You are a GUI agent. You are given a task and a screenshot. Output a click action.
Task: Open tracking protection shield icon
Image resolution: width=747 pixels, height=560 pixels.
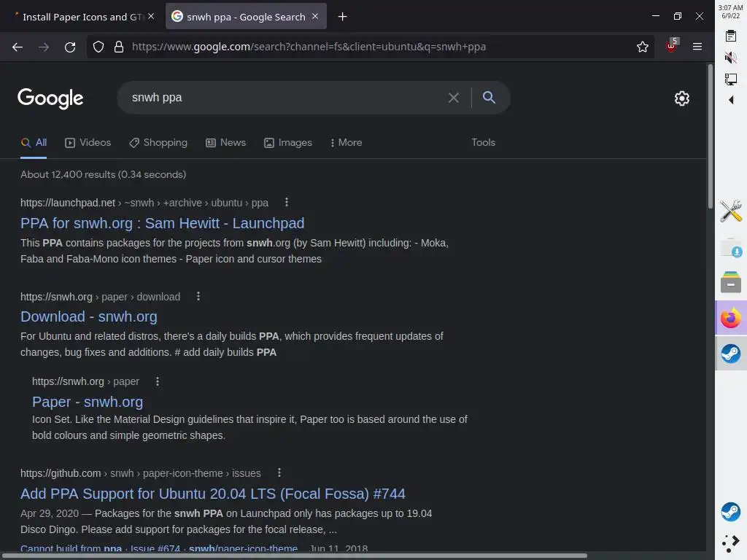click(98, 47)
